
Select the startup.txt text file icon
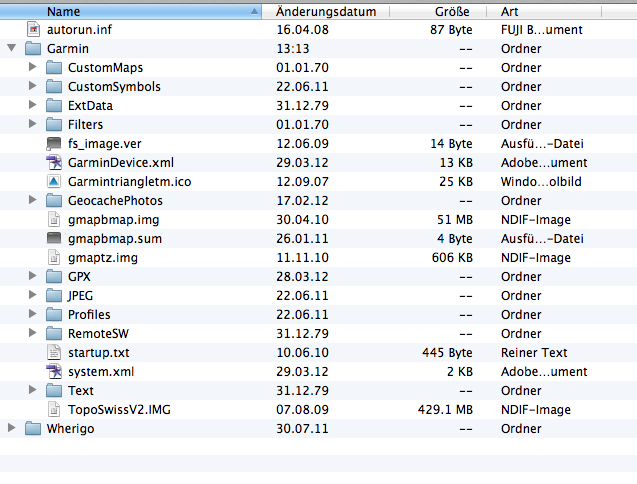[54, 352]
